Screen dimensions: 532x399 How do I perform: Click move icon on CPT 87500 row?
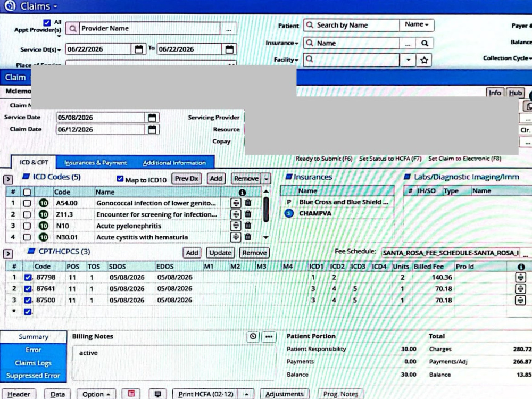tap(520, 300)
